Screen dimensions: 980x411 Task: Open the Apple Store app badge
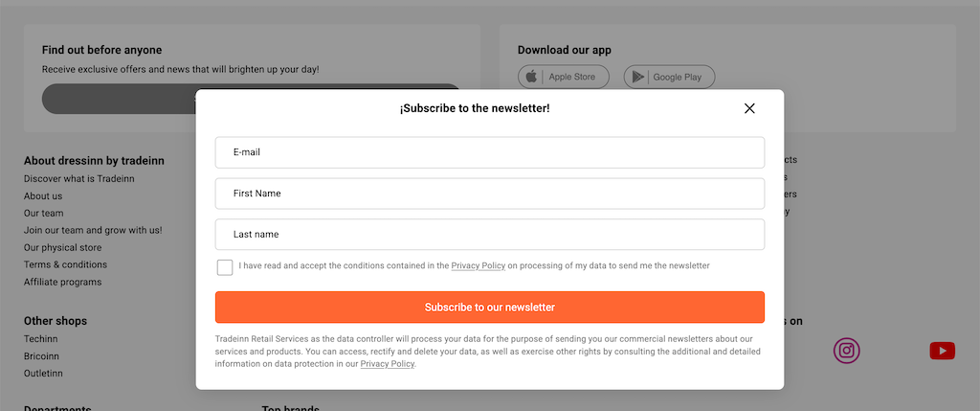click(x=563, y=77)
